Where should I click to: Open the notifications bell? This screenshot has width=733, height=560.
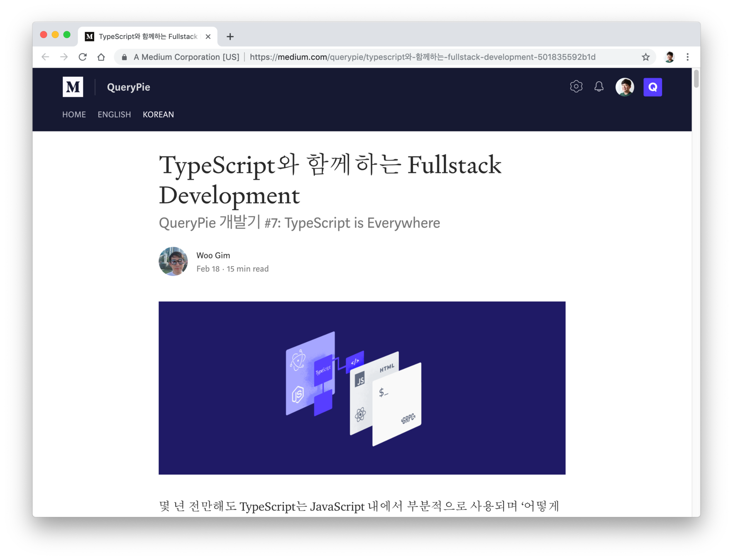[599, 86]
